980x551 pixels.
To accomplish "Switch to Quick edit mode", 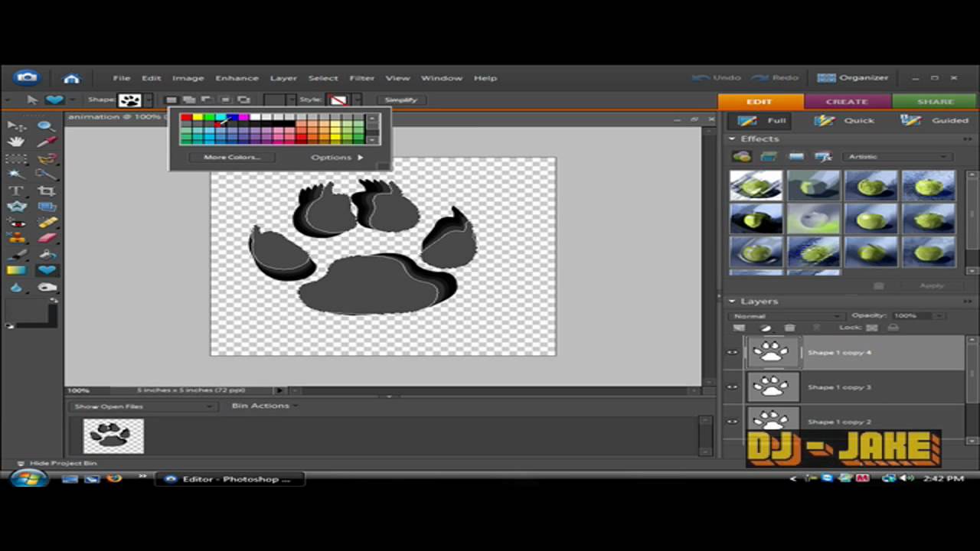I will point(845,121).
